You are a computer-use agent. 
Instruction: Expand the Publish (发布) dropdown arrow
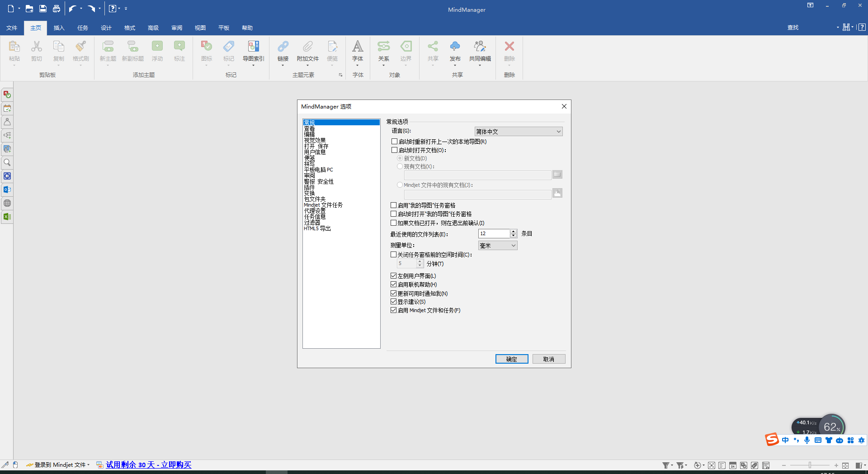coord(455,66)
